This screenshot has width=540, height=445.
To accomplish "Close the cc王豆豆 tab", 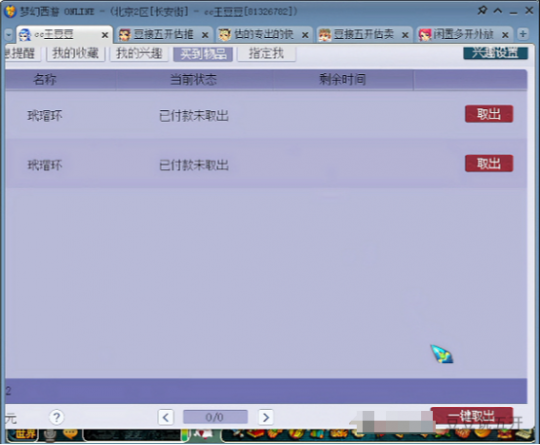I will [105, 35].
